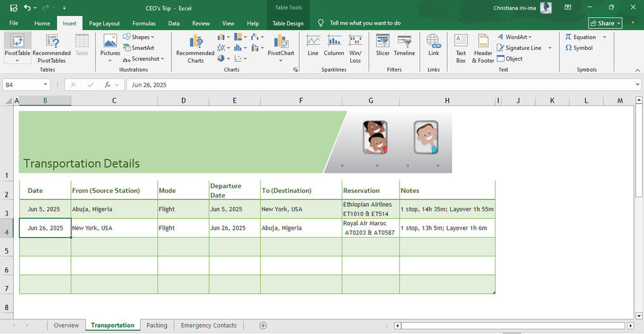The width and height of the screenshot is (644, 334).
Task: Click the Insert Function fx button
Action: pos(107,85)
